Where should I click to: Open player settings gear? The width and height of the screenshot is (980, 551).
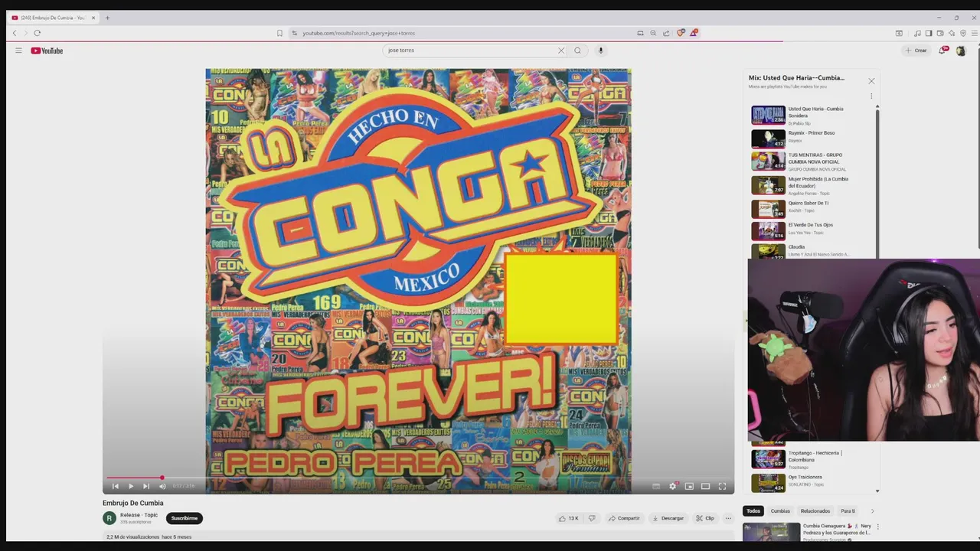pyautogui.click(x=673, y=486)
